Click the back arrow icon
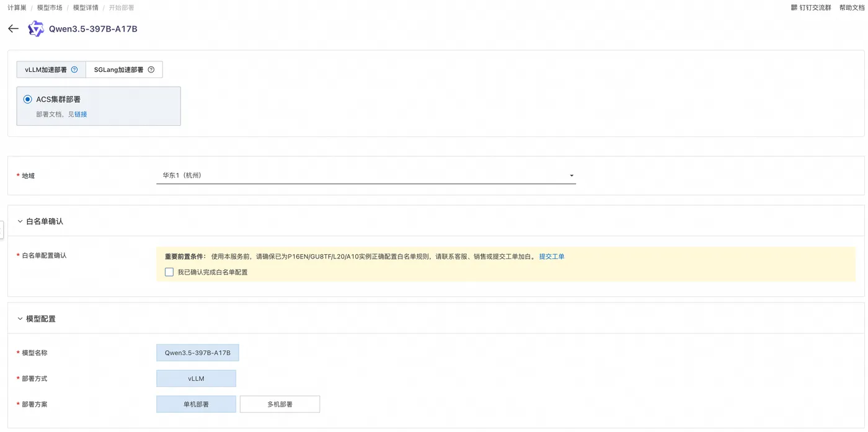Screen dimensions: 868x432 tap(13, 29)
